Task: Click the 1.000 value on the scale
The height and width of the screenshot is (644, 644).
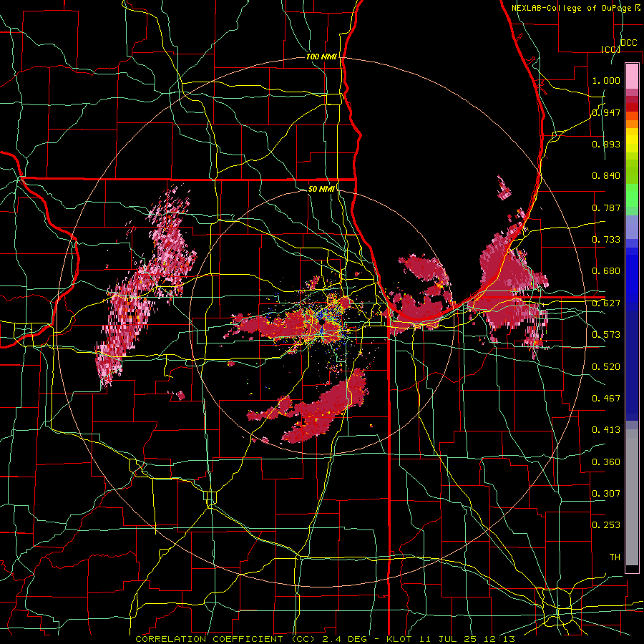Action: (606, 80)
